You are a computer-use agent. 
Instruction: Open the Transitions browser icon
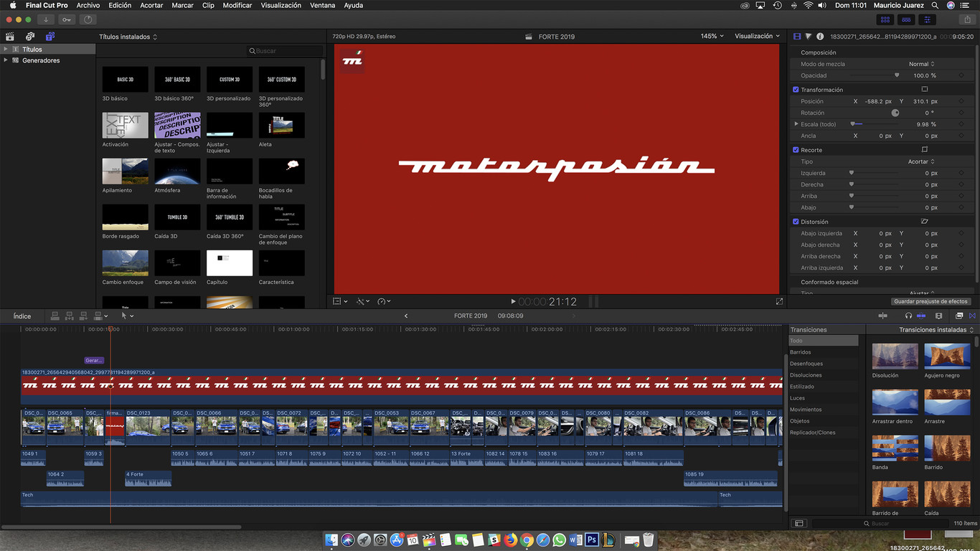pos(973,316)
